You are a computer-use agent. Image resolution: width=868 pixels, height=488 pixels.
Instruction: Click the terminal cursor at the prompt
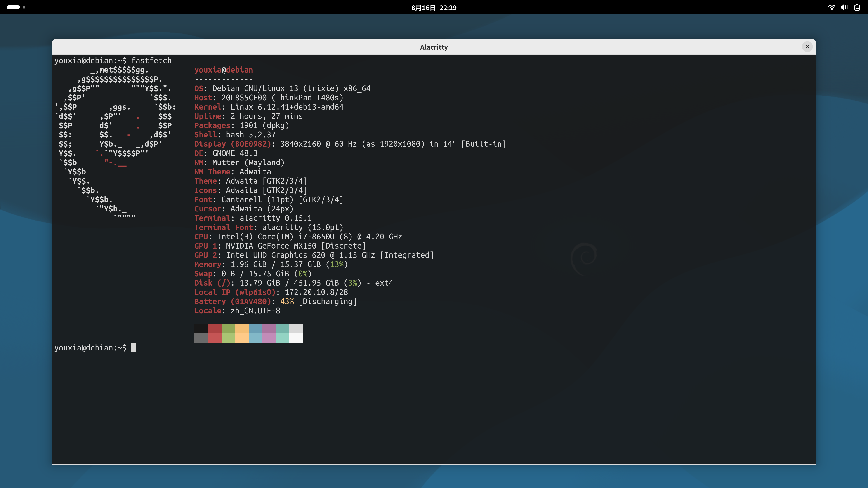[x=133, y=347]
